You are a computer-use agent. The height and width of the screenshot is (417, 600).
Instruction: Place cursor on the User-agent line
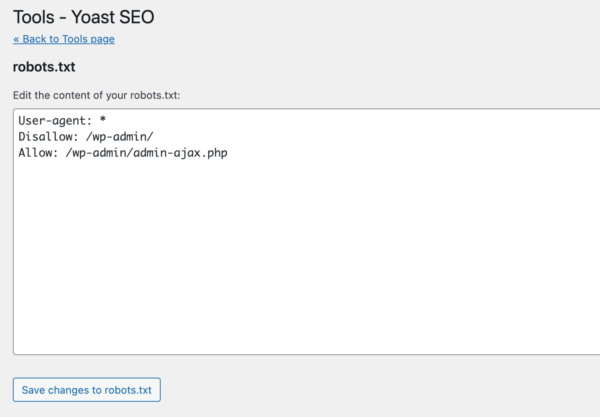click(x=61, y=121)
